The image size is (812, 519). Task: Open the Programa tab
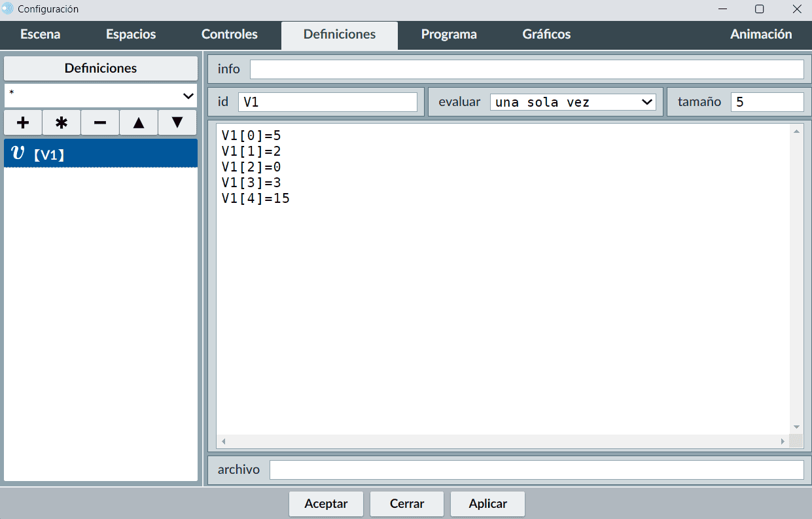pyautogui.click(x=449, y=35)
